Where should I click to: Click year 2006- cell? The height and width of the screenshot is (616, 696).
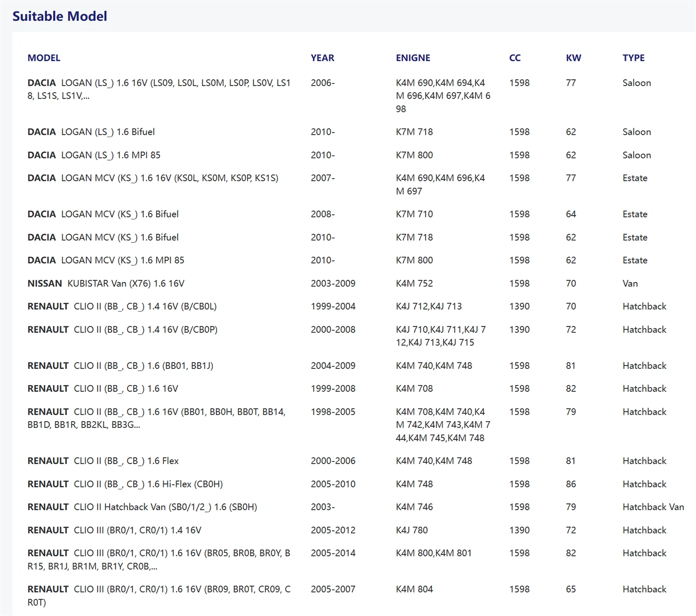pos(323,83)
